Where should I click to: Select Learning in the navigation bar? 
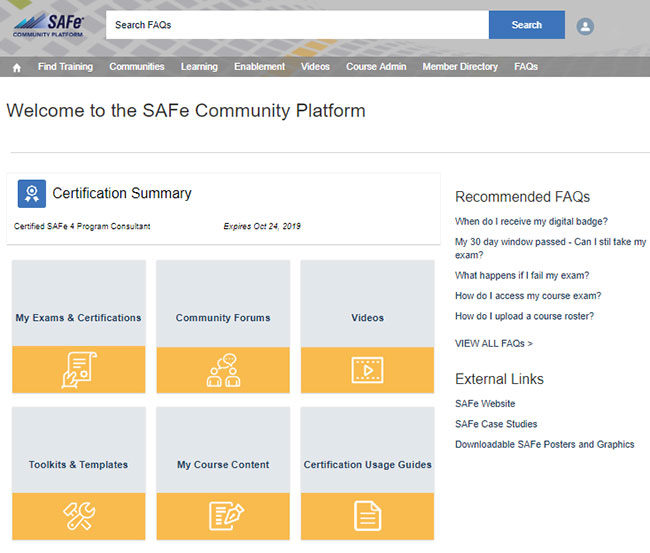click(199, 67)
